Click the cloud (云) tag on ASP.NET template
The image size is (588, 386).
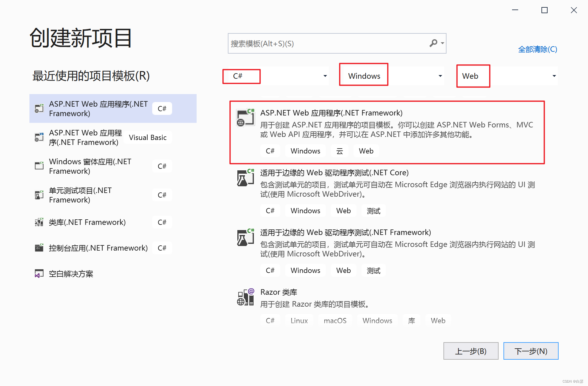(340, 151)
